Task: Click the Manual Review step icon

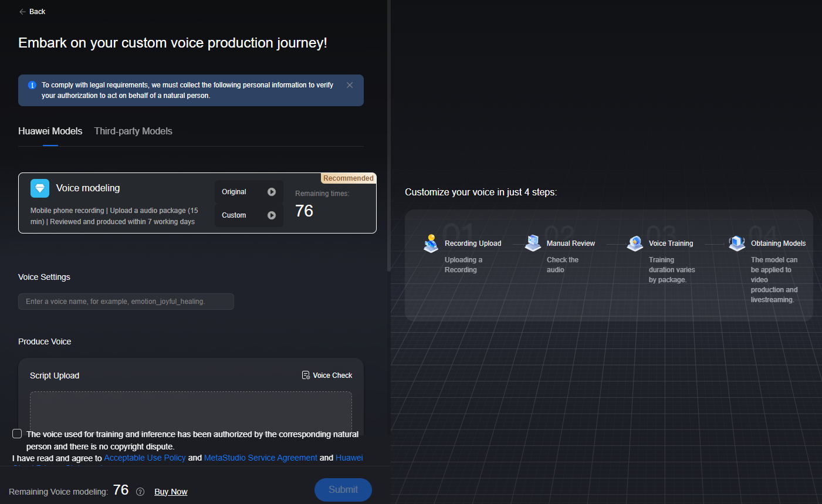Action: tap(533, 243)
